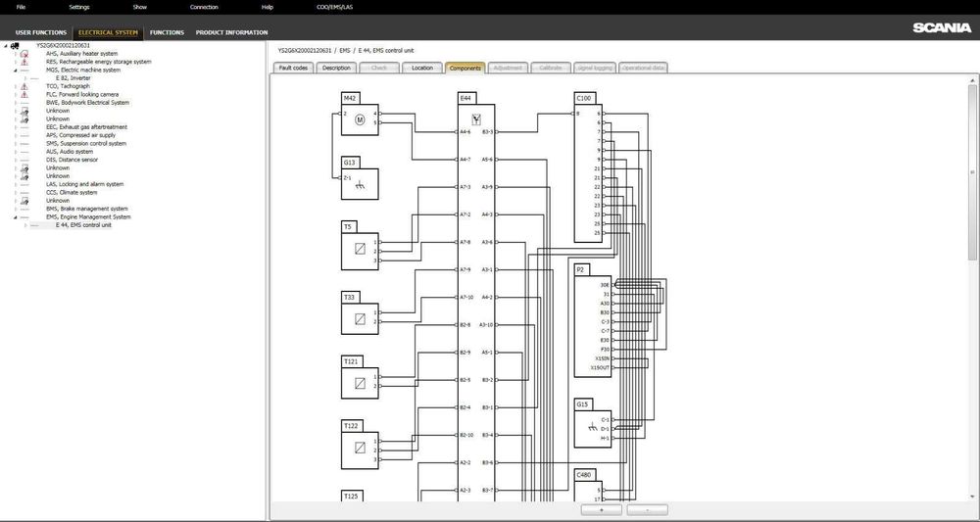980x522 pixels.
Task: Switch to the Functions section
Action: [x=167, y=32]
